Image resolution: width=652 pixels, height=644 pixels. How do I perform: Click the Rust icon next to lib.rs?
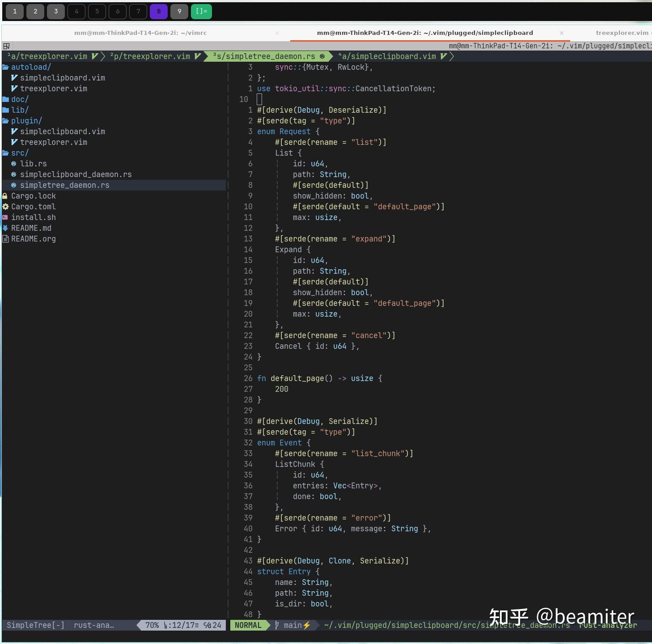pos(13,163)
